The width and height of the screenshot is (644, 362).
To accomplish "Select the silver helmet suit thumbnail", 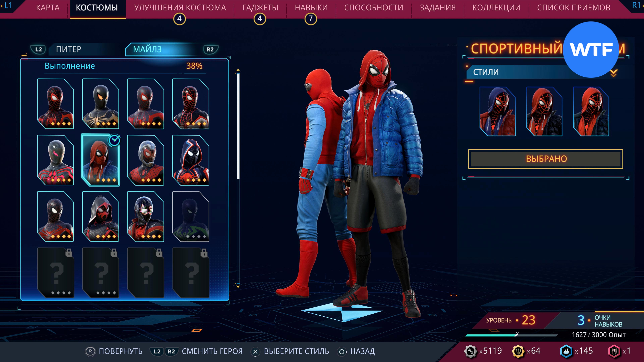I will (146, 160).
